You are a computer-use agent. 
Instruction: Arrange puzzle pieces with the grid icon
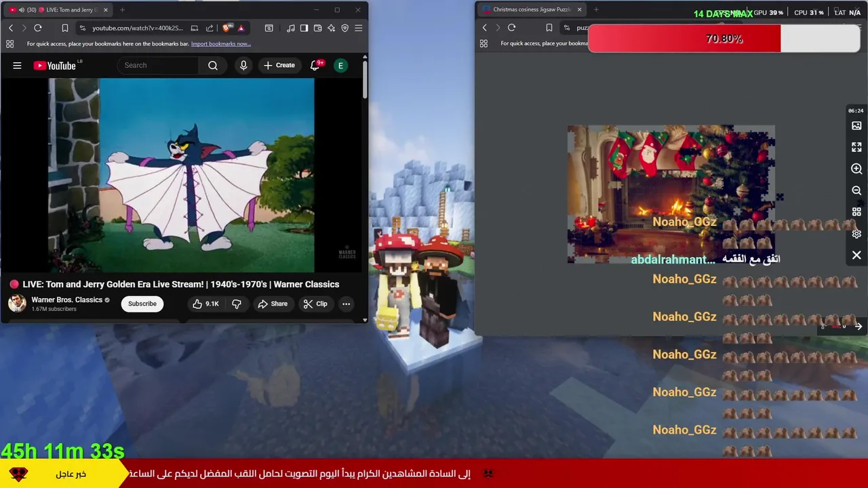pos(856,211)
